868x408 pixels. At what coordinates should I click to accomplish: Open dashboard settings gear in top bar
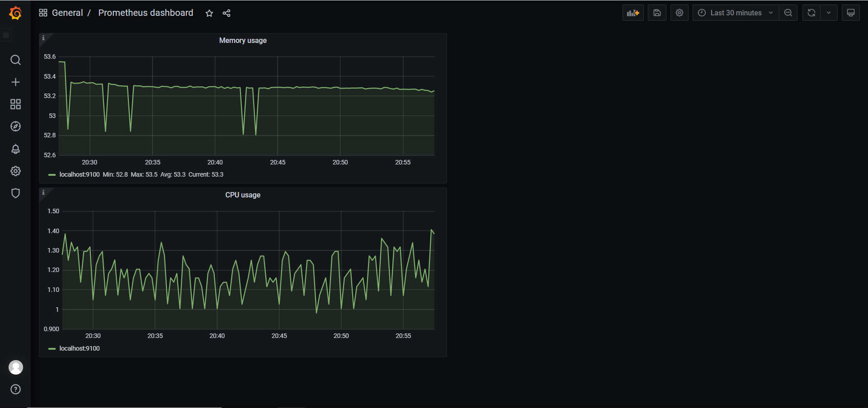(x=679, y=13)
